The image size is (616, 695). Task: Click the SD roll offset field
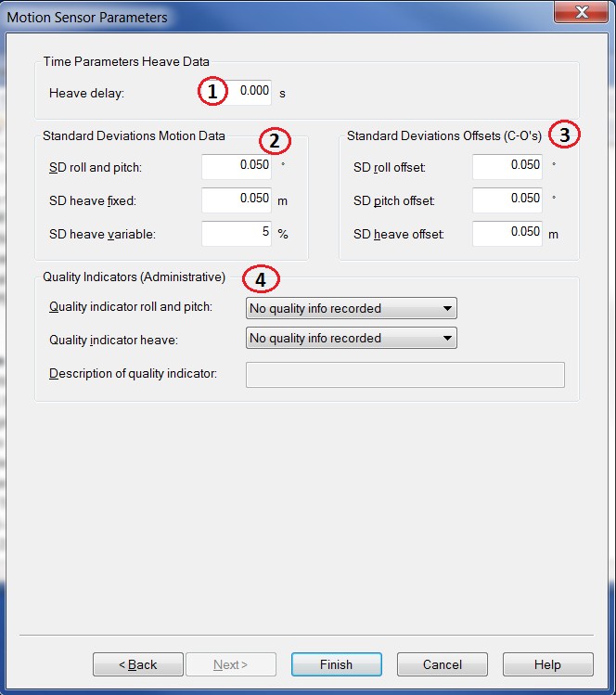coord(507,167)
